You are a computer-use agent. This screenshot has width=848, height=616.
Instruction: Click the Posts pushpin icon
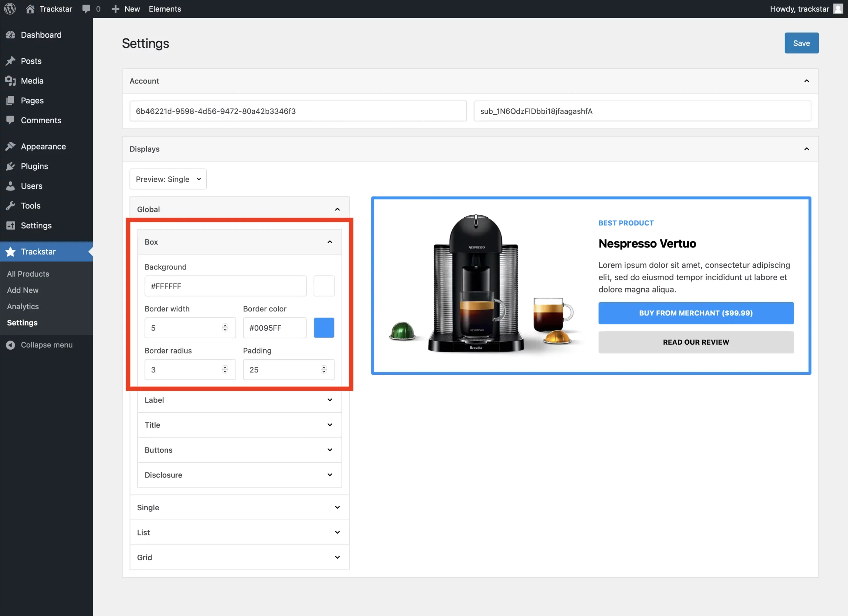(11, 61)
